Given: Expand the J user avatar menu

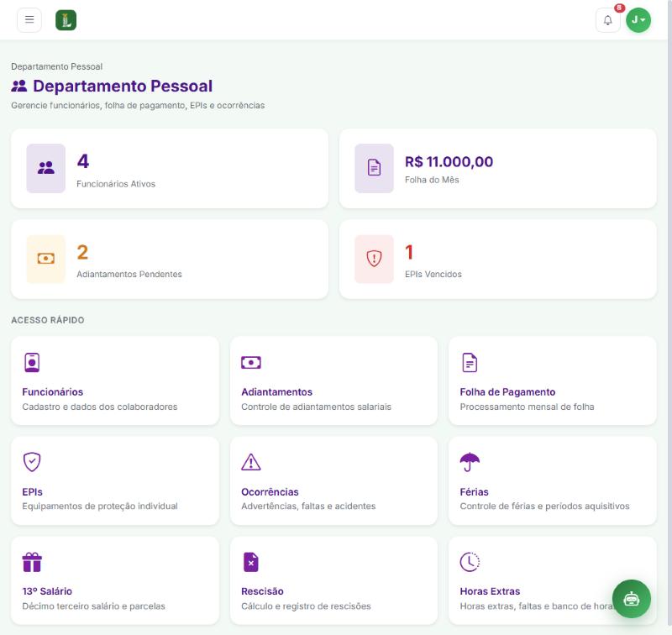Looking at the screenshot, I should click(x=638, y=20).
